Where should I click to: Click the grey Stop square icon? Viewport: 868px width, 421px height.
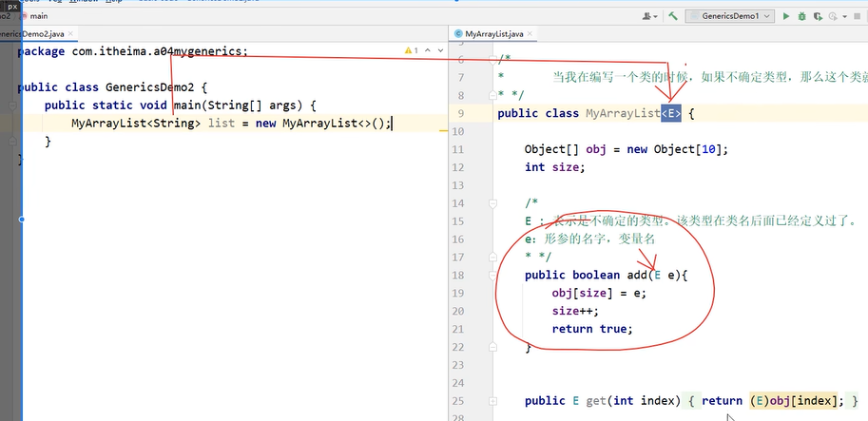point(858,16)
